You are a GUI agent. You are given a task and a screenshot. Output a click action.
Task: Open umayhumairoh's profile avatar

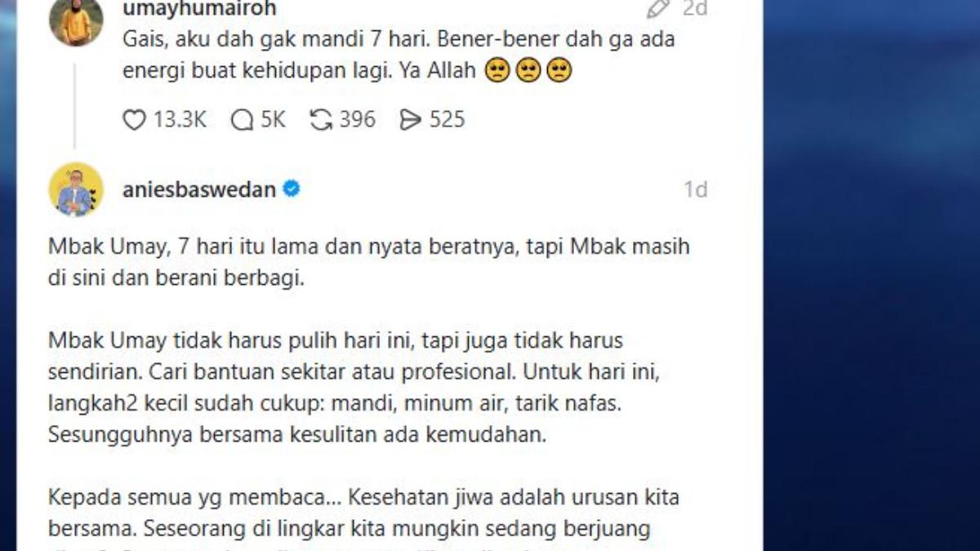[x=76, y=20]
